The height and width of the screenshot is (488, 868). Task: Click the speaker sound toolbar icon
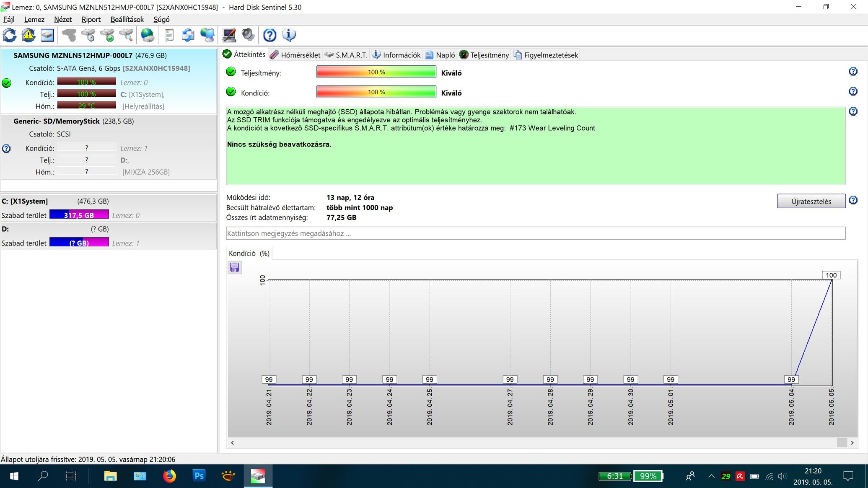[x=248, y=35]
